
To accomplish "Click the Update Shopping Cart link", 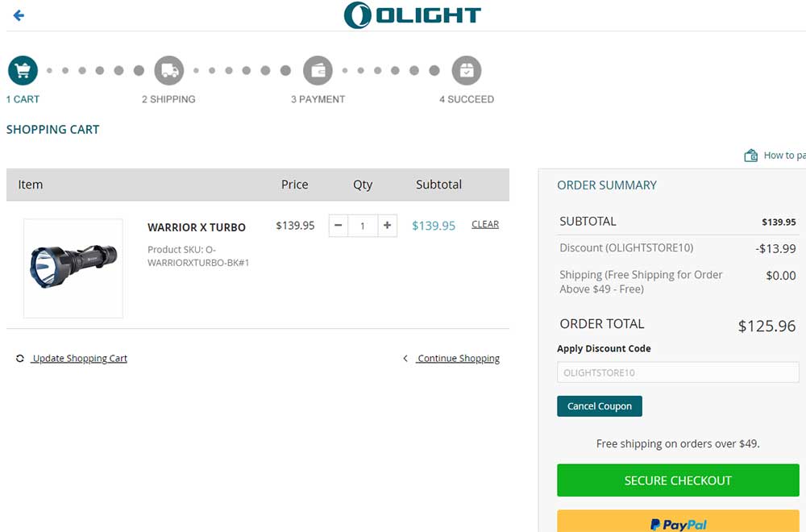I will pyautogui.click(x=80, y=359).
